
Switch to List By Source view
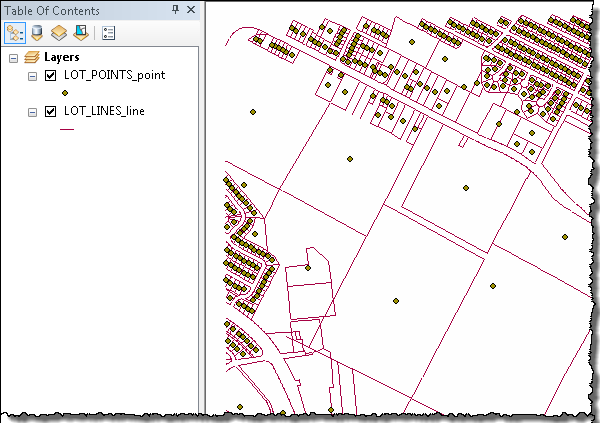pyautogui.click(x=37, y=32)
